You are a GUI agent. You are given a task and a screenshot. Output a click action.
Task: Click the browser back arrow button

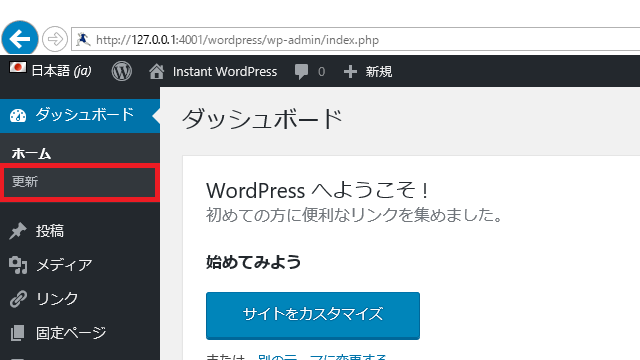pyautogui.click(x=20, y=39)
